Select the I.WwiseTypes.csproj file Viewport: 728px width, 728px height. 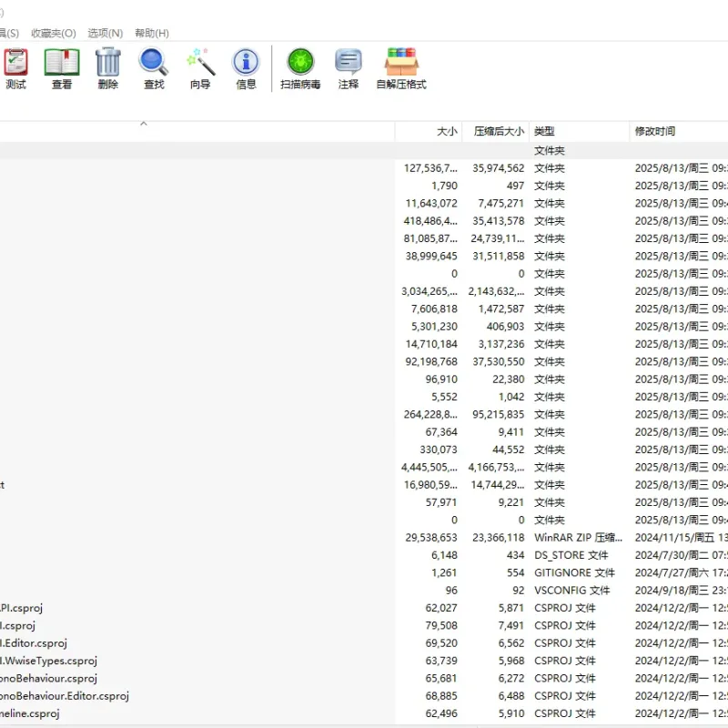(x=48, y=661)
